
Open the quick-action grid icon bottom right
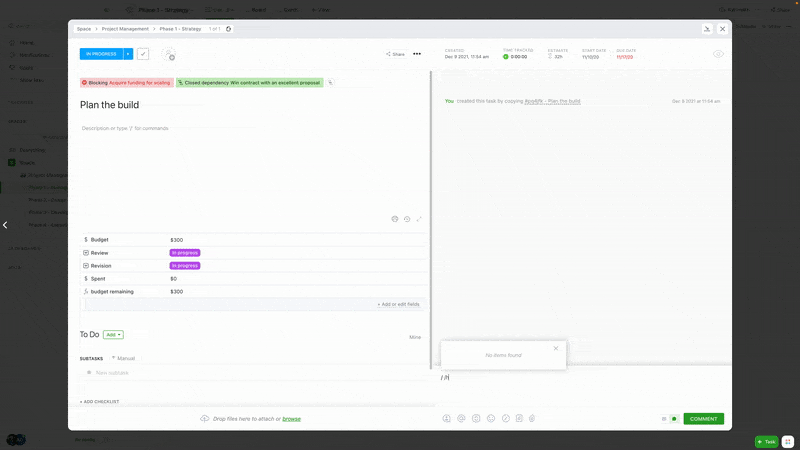tap(788, 441)
